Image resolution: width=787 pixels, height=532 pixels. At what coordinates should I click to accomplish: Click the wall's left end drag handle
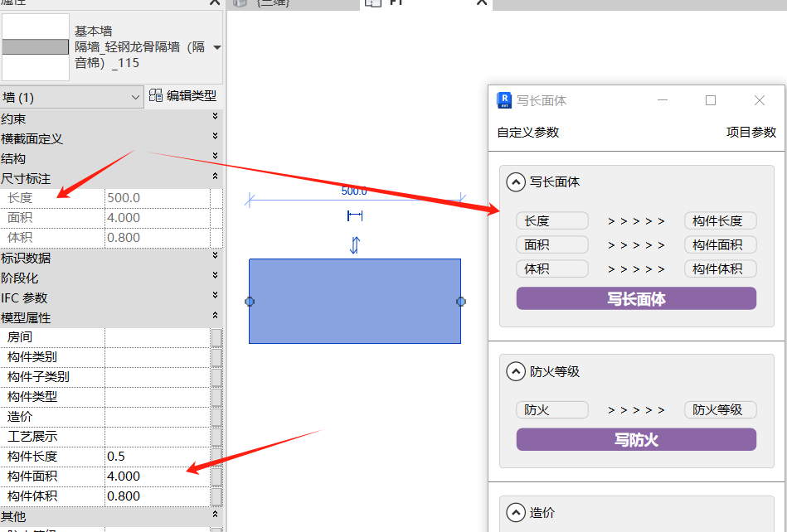(250, 302)
